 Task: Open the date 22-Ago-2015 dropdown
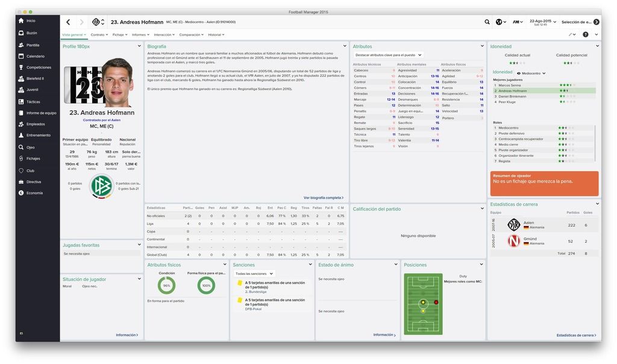(543, 22)
